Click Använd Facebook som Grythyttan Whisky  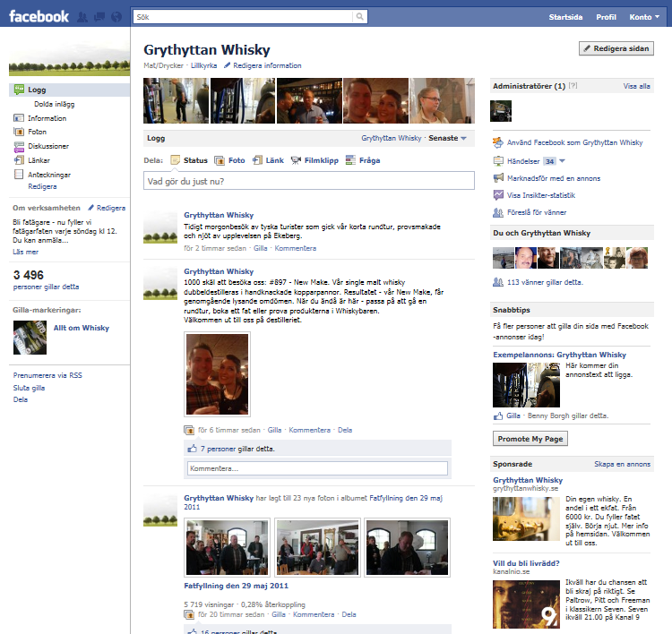(x=574, y=142)
